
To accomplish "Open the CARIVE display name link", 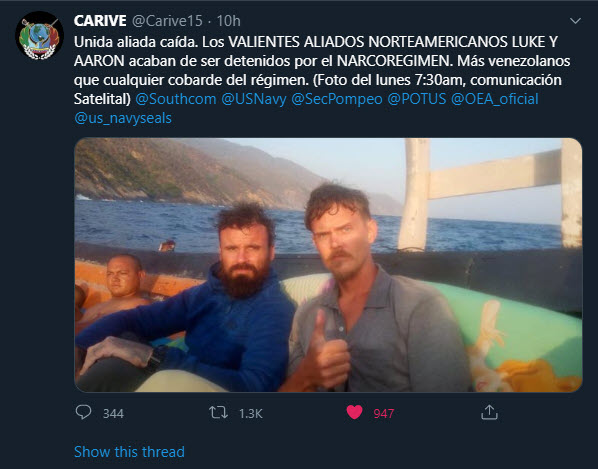I will 100,21.
